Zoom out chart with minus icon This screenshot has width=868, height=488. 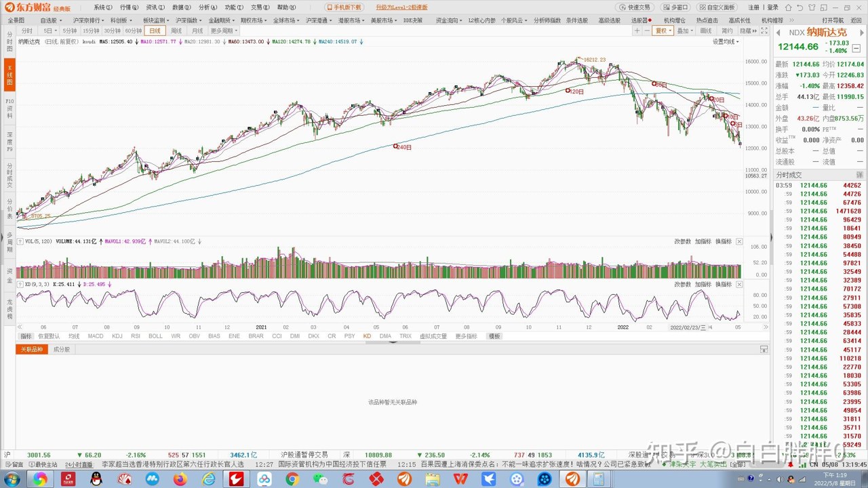click(647, 30)
